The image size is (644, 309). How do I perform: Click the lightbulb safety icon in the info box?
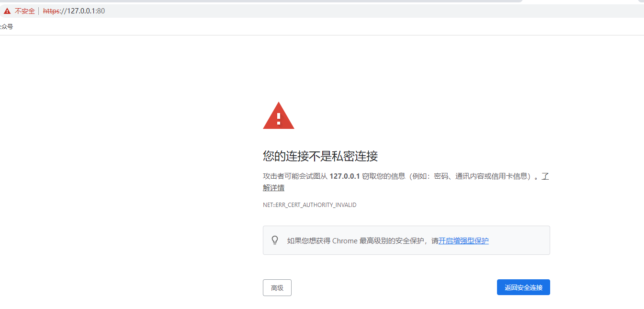274,240
